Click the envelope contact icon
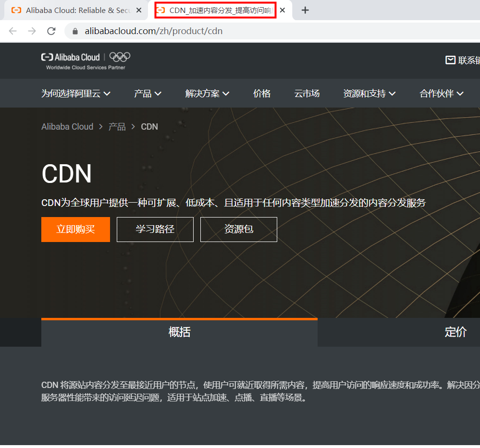Screen dimensions: 480x448 coord(450,60)
